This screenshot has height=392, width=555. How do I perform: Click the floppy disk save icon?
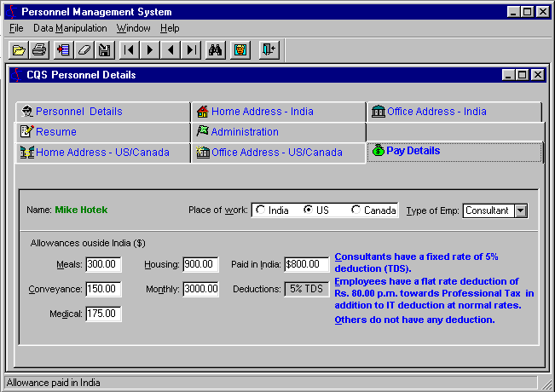(x=105, y=49)
